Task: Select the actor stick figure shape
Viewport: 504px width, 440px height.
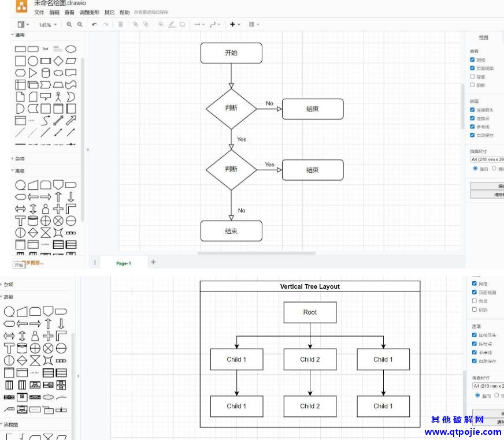Action: point(58,96)
